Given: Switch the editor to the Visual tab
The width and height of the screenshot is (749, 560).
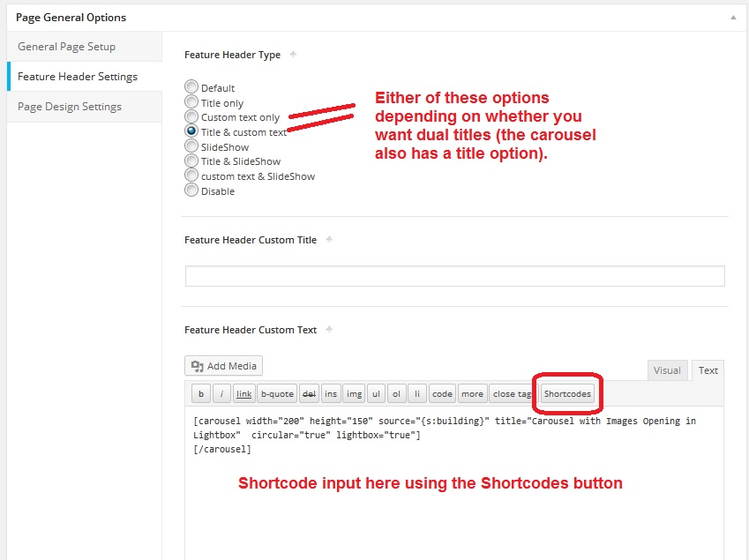Looking at the screenshot, I should [x=667, y=370].
